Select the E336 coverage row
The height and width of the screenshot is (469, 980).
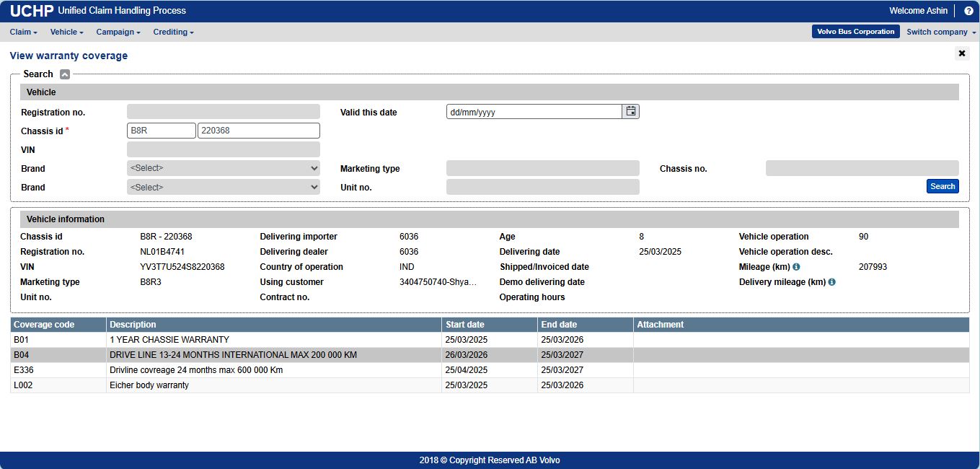pos(196,370)
